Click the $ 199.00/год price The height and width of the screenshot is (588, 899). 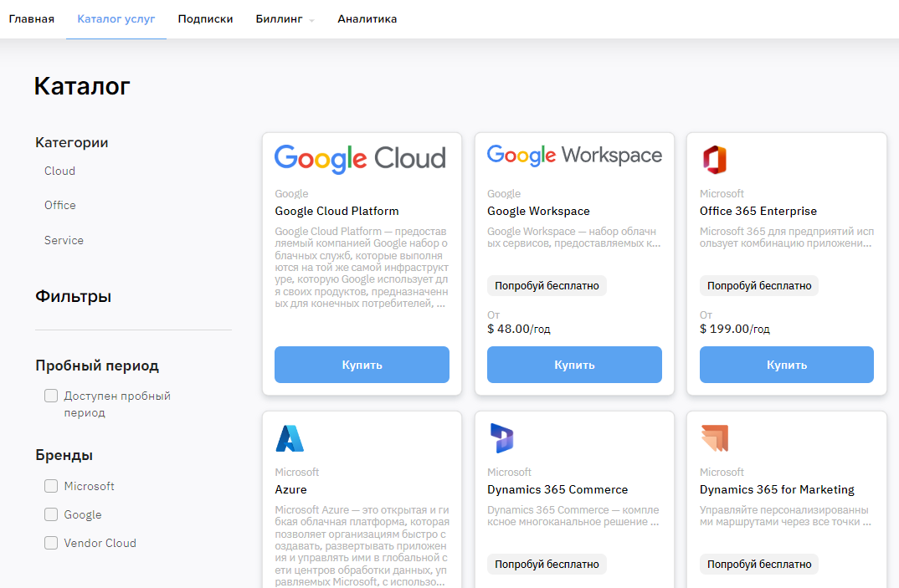tap(734, 329)
